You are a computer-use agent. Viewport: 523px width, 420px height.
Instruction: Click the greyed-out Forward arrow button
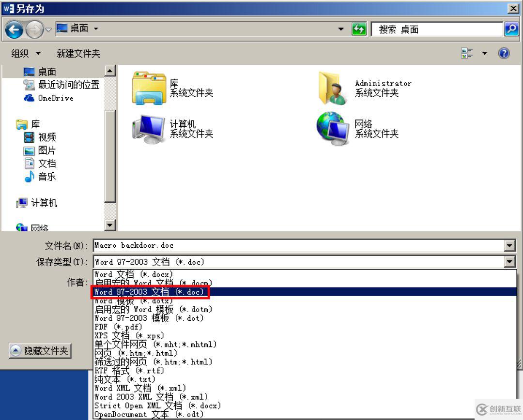pyautogui.click(x=34, y=30)
